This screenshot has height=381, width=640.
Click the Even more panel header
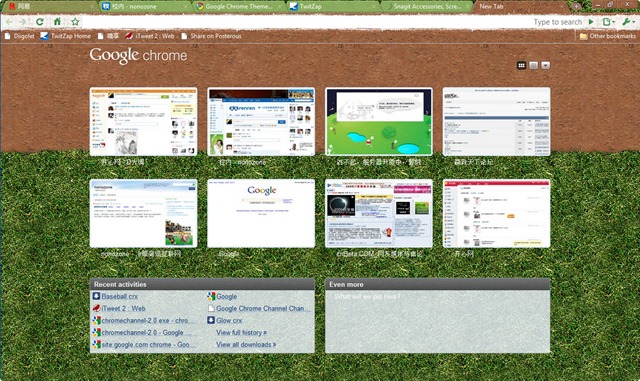click(438, 284)
